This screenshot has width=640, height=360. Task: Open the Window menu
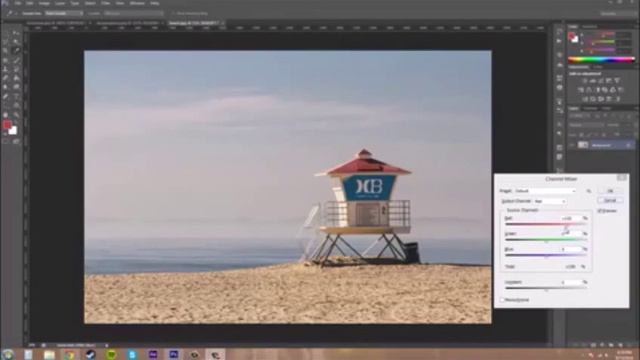(137, 3)
